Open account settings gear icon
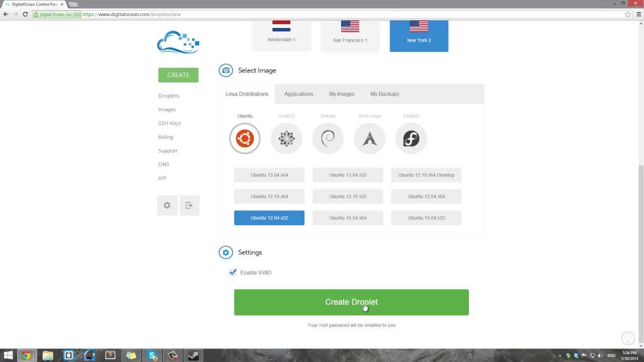644x362 pixels. coord(167,205)
